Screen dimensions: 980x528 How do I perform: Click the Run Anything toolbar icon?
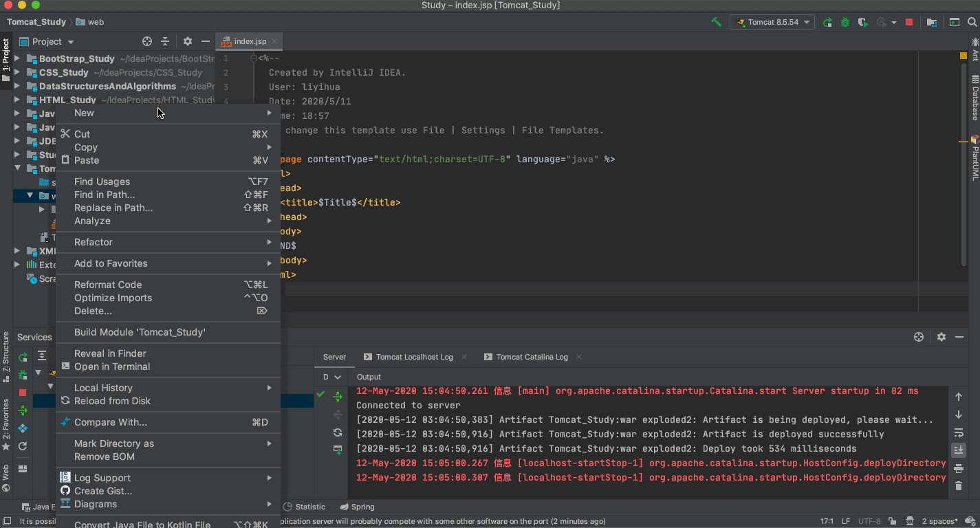click(955, 22)
